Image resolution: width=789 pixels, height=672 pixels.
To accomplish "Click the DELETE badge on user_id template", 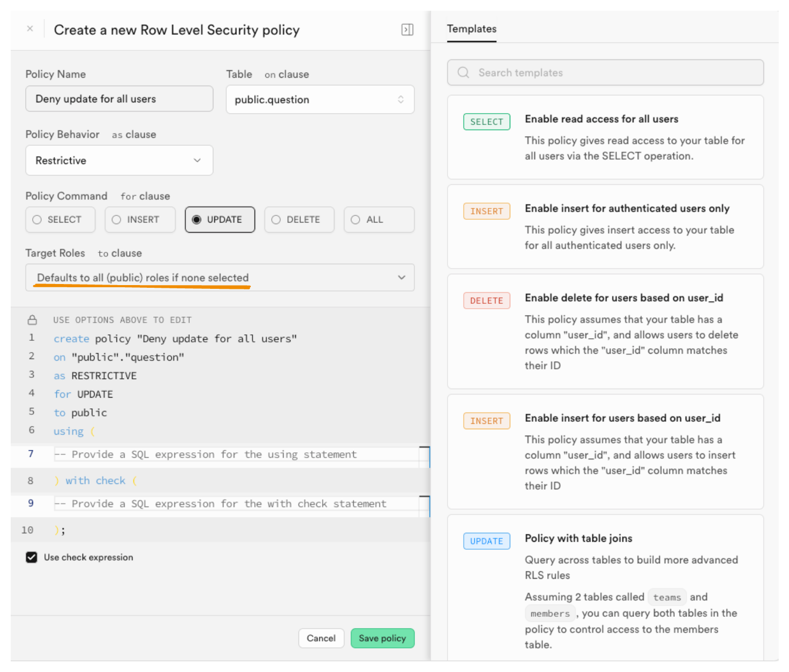I will pos(486,301).
